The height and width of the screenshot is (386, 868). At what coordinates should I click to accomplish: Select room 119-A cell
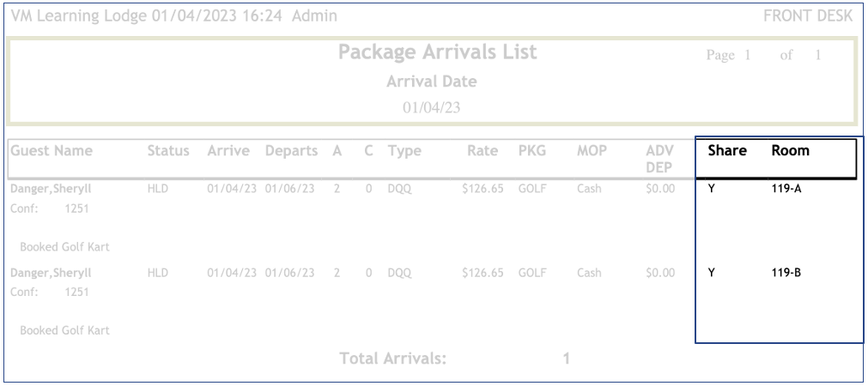click(x=786, y=189)
